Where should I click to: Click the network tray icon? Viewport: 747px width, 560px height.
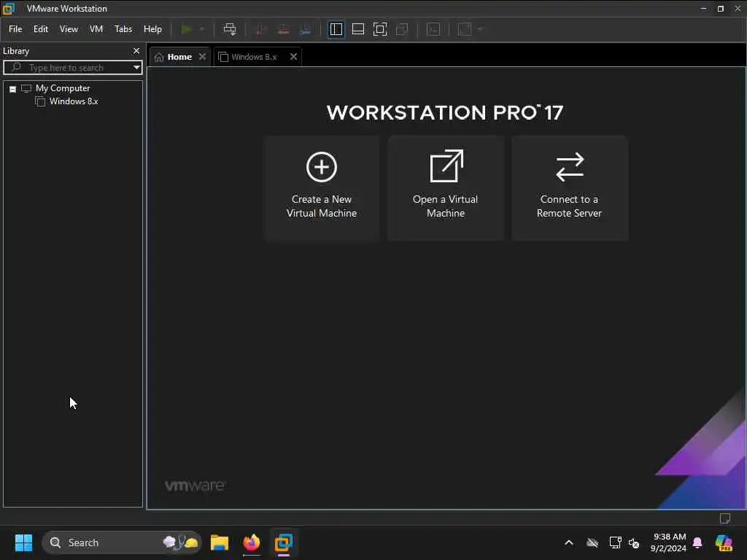coord(615,542)
